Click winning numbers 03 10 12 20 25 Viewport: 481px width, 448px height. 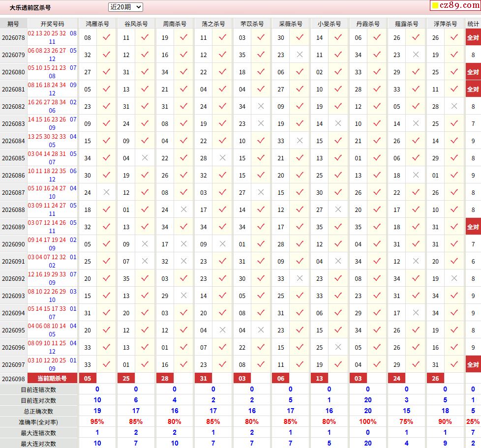(x=47, y=360)
